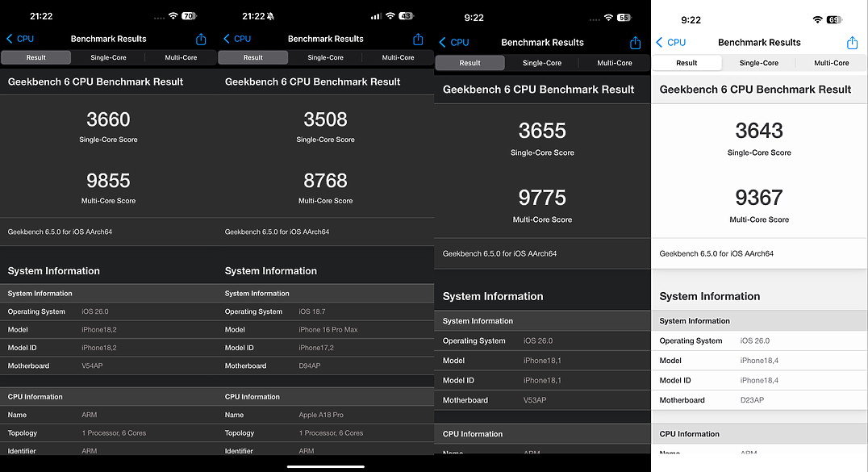Select Result tab in the 3655-score screen

[x=470, y=63]
